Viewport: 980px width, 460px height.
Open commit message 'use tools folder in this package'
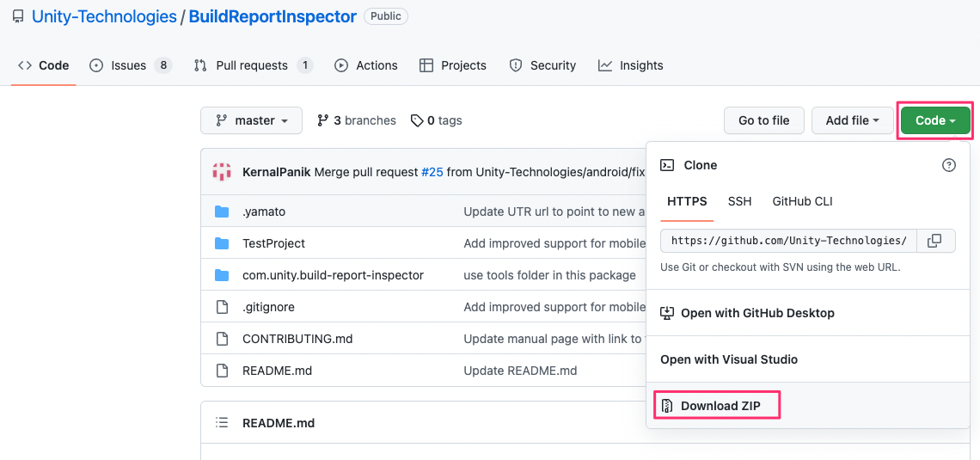(549, 276)
